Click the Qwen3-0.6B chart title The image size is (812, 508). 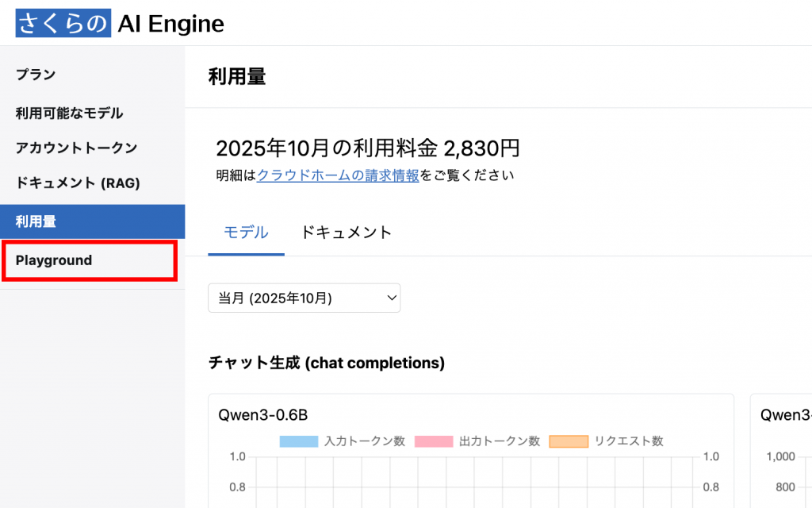[262, 414]
